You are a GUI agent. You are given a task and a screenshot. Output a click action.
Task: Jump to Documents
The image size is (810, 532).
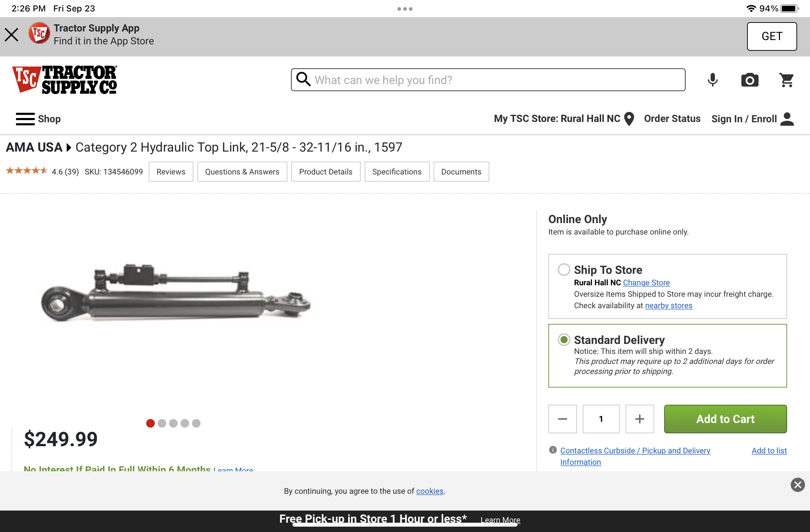461,172
